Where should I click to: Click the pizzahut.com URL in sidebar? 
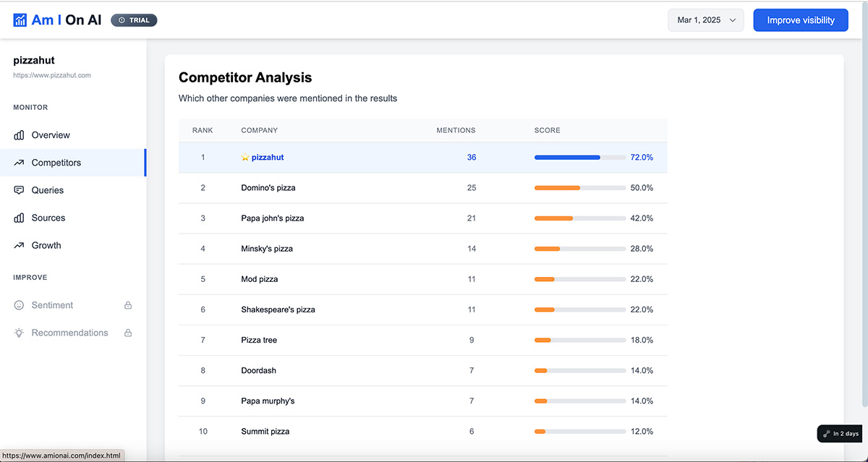coord(52,75)
